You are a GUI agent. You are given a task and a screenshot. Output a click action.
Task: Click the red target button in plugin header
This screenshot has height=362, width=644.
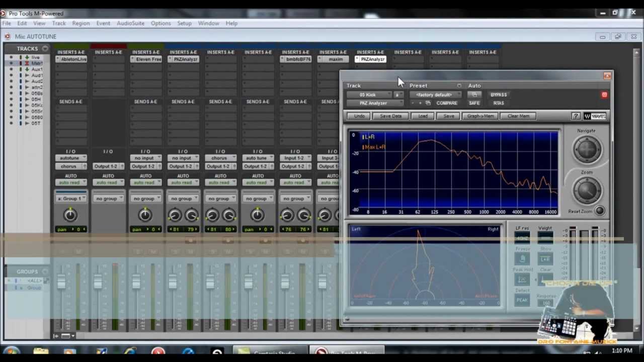604,95
